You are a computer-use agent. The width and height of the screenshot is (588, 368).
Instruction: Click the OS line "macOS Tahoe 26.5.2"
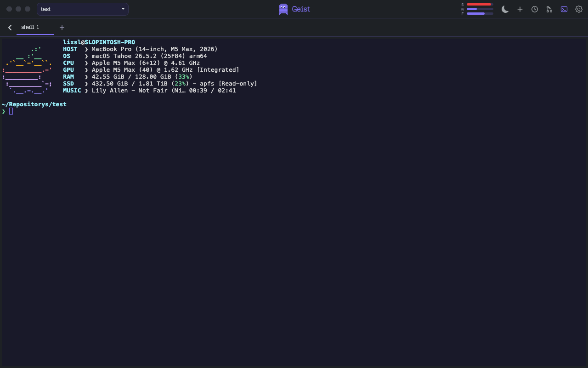124,56
